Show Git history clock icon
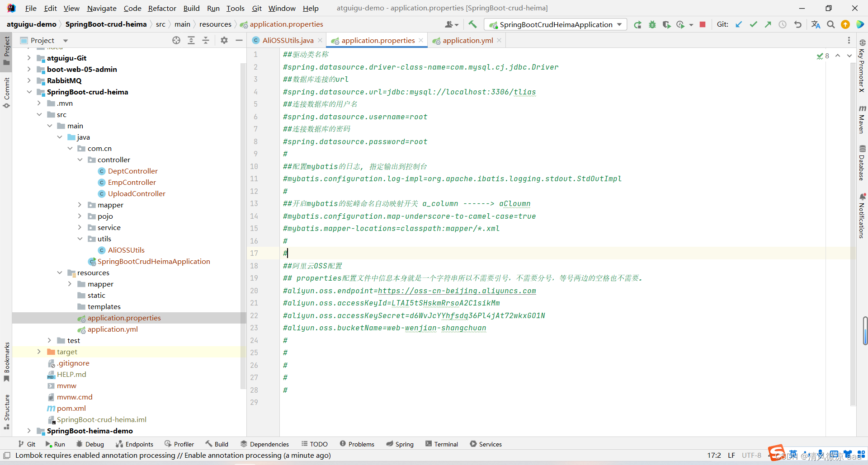868x465 pixels. (783, 24)
